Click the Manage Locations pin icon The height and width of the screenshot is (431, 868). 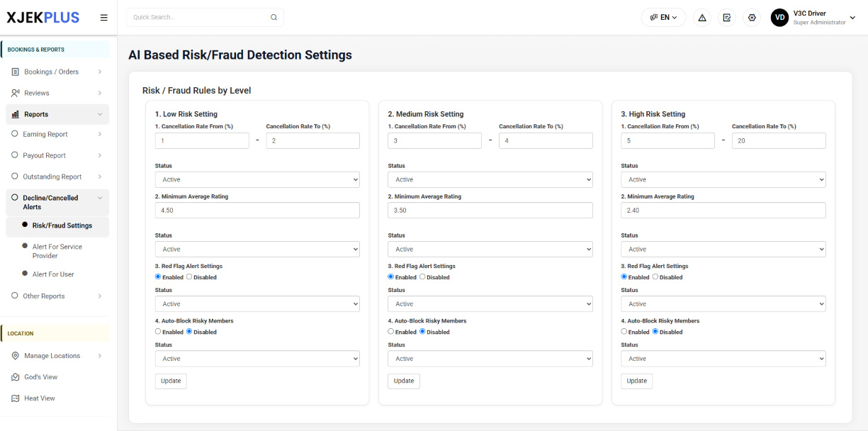(x=16, y=356)
